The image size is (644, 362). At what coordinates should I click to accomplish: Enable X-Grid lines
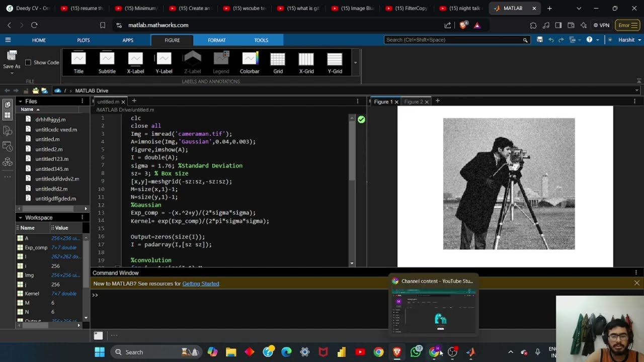tap(306, 63)
